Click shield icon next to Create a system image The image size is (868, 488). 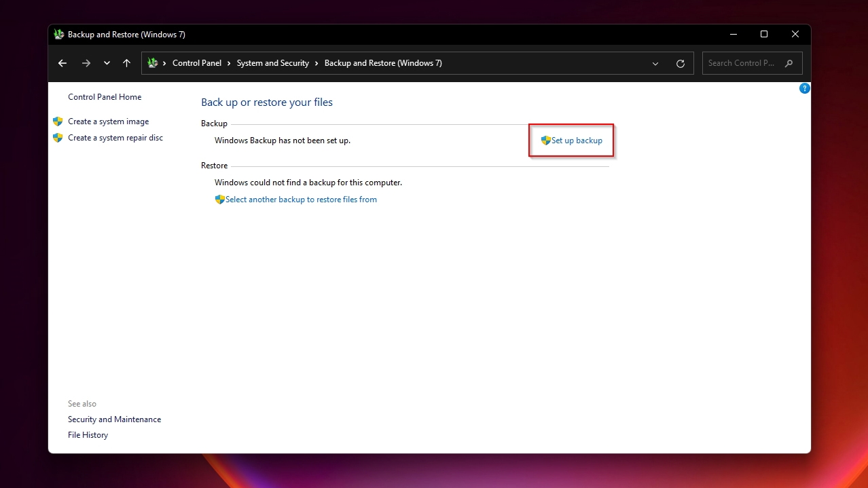(58, 121)
